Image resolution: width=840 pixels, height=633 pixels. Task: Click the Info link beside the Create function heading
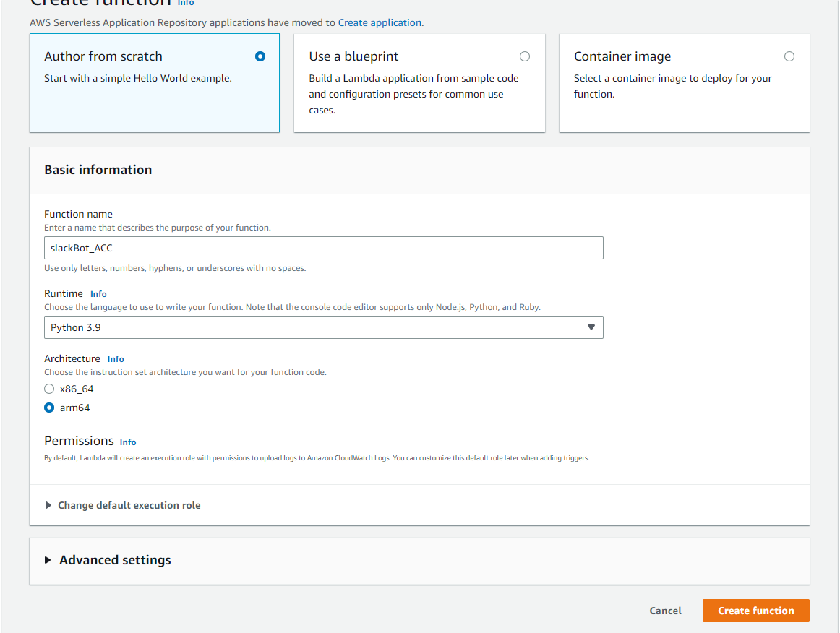tap(186, 3)
